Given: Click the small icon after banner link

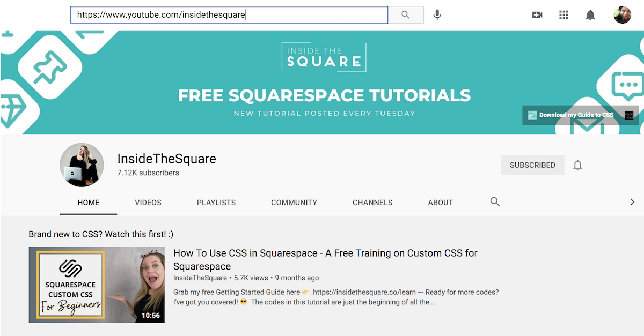Looking at the screenshot, I should coord(629,115).
